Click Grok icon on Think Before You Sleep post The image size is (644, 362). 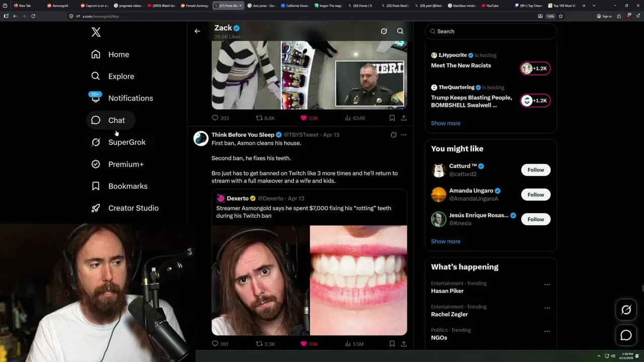(393, 135)
